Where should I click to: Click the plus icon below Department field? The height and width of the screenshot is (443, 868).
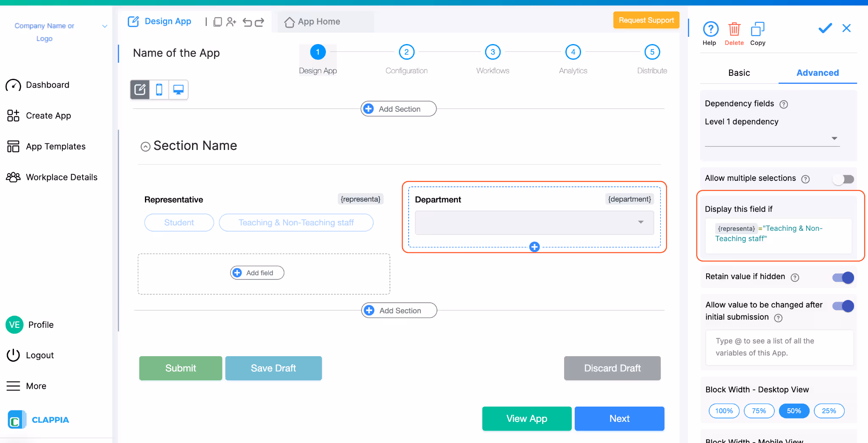pyautogui.click(x=534, y=247)
